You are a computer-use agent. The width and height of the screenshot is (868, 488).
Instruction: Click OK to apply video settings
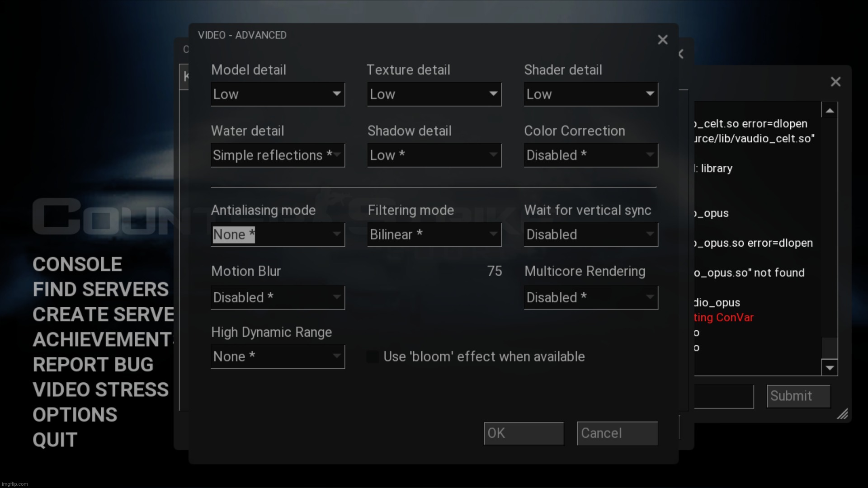pos(523,433)
